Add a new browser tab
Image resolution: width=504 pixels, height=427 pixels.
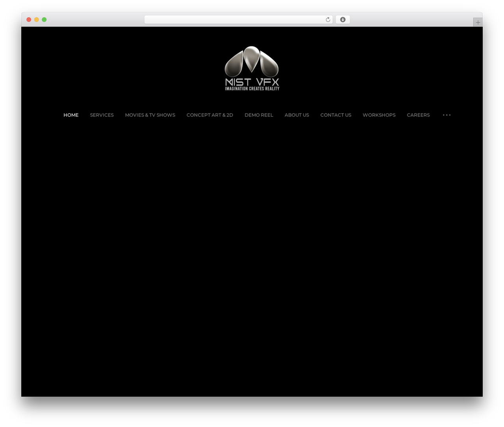[478, 22]
